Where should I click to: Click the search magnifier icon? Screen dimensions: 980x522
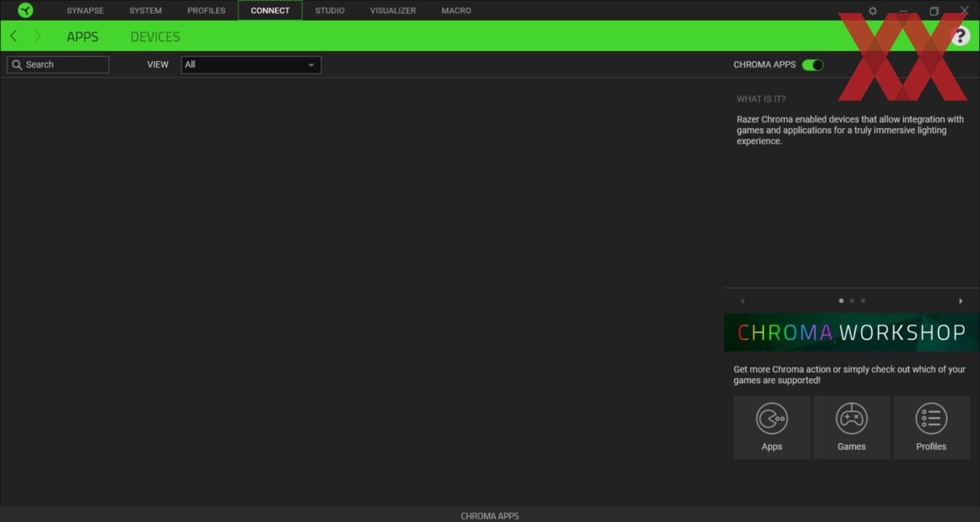point(17,65)
